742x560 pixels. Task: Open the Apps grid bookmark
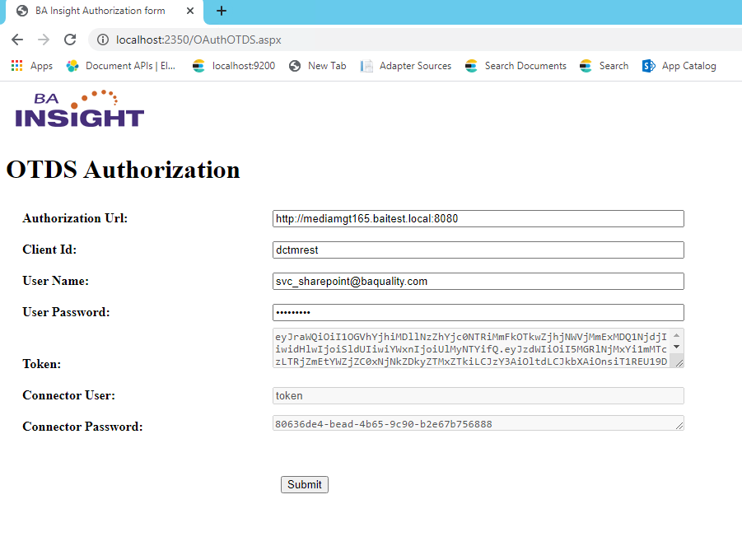tap(31, 66)
